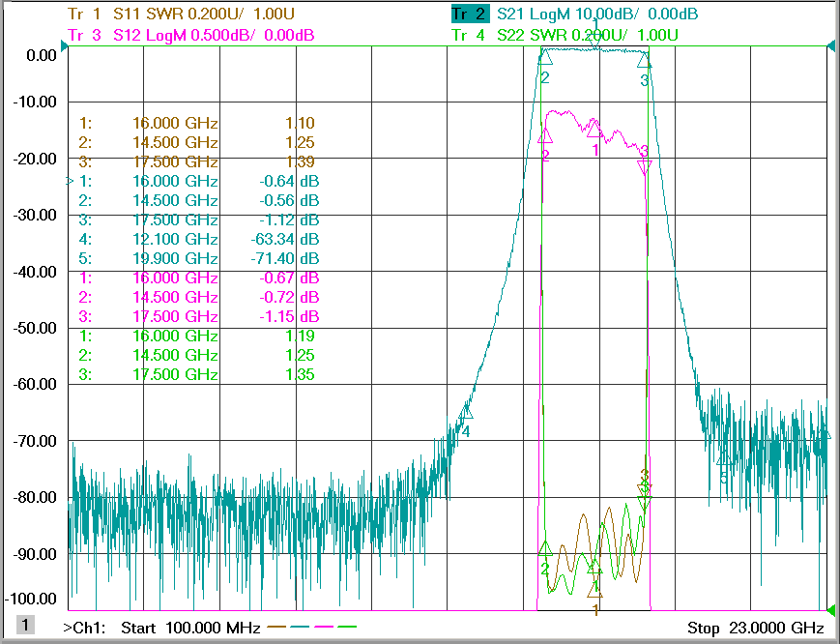Click the >Ch1: channel label
This screenshot has height=644, width=840.
point(84,628)
